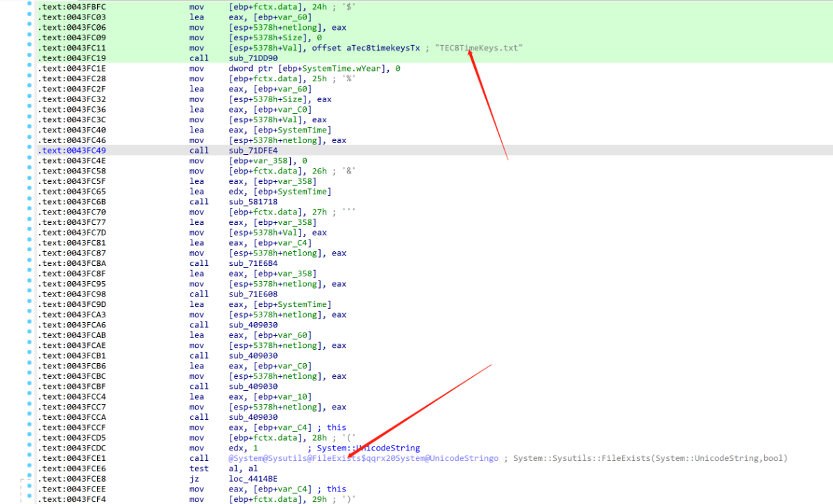Select address .text:0043FC19
The height and width of the screenshot is (504, 833).
click(71, 58)
